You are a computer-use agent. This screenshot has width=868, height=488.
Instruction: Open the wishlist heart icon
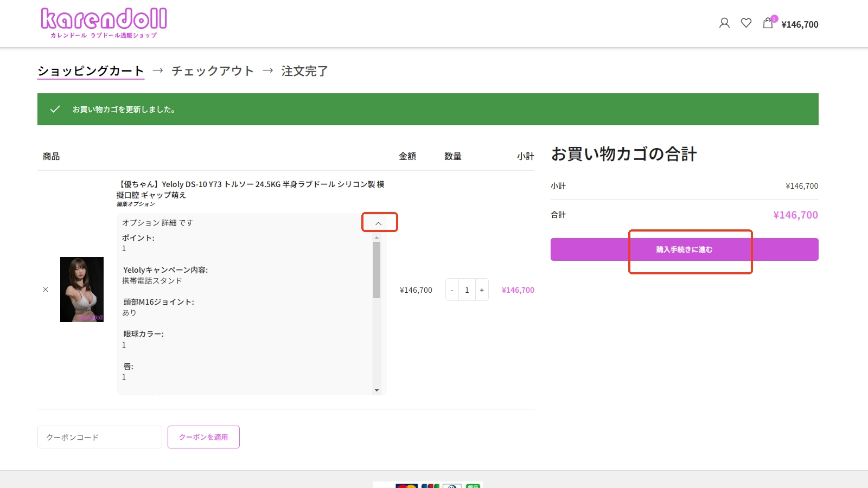point(746,23)
